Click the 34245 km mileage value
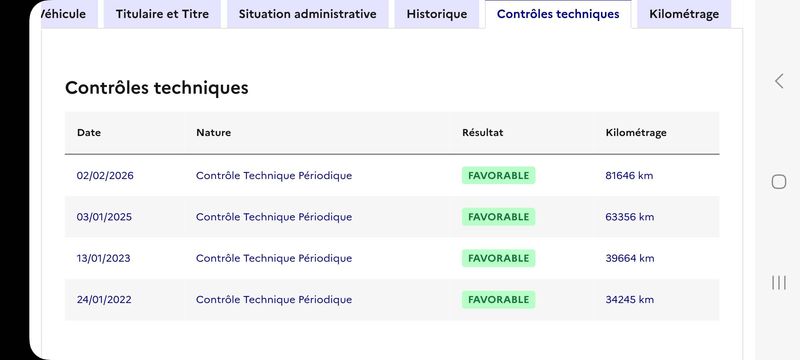 630,299
